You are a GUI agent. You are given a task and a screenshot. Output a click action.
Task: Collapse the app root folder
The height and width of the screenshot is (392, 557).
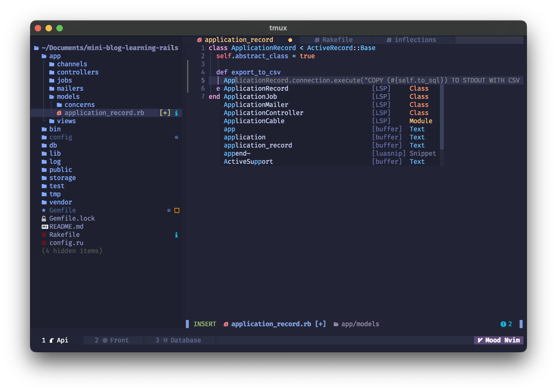tap(55, 56)
